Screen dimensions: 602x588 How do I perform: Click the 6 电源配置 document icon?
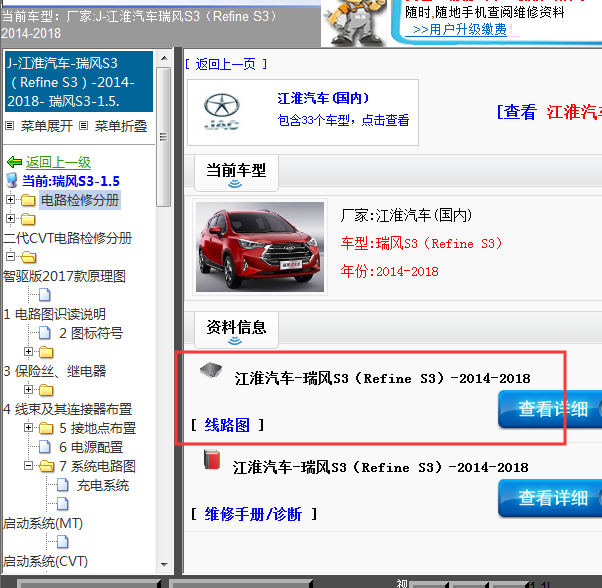coord(45,447)
